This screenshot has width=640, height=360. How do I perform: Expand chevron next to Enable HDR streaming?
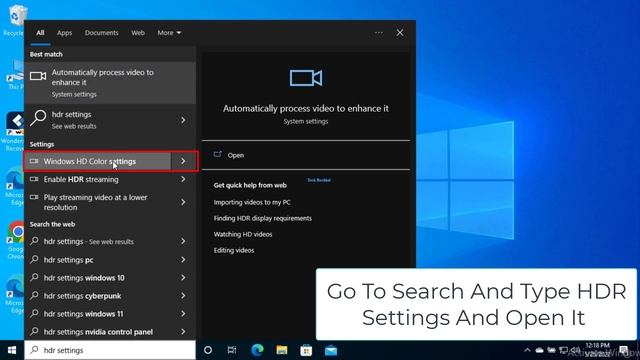coord(183,179)
